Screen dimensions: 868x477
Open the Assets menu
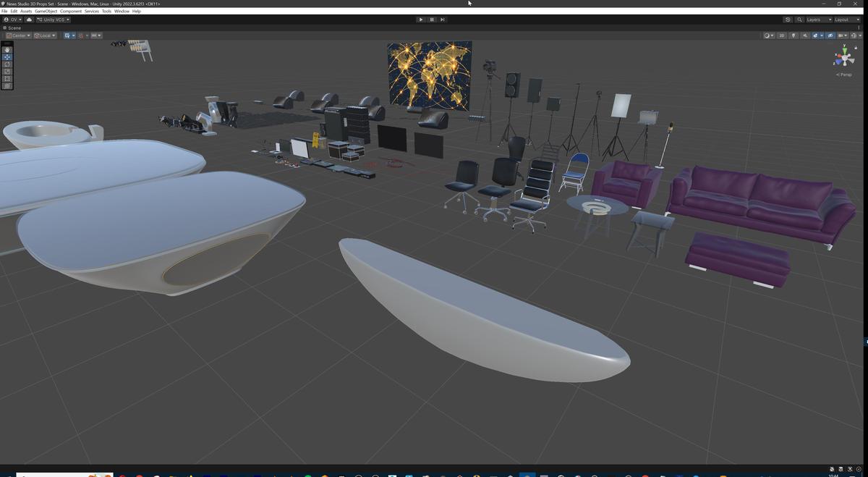point(26,12)
